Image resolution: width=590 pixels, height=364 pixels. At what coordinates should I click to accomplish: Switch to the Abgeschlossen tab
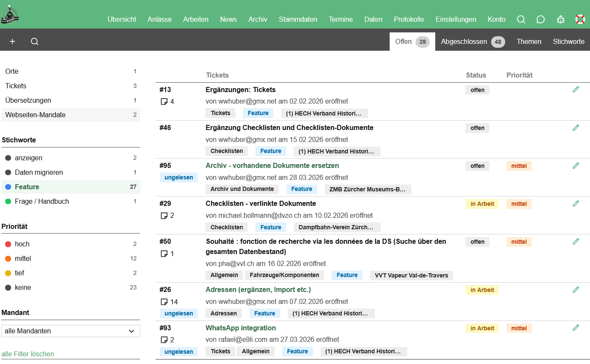472,42
